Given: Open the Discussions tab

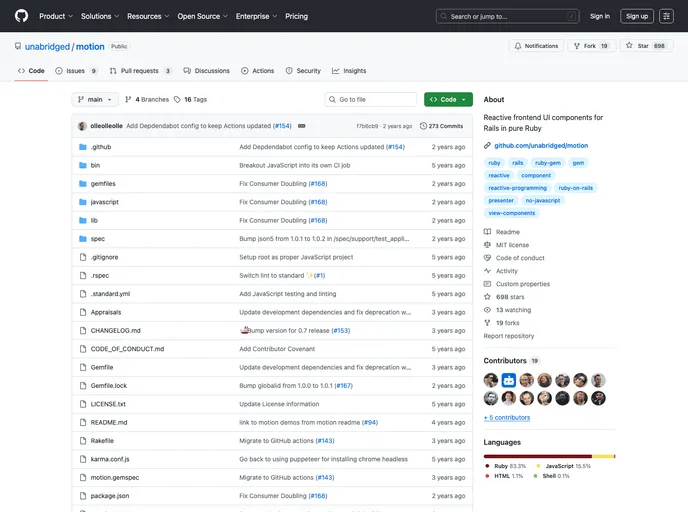Looking at the screenshot, I should [x=206, y=71].
